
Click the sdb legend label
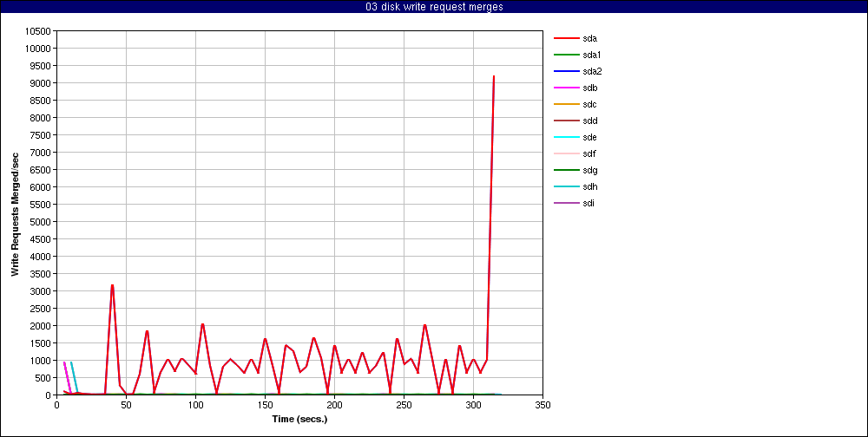589,88
